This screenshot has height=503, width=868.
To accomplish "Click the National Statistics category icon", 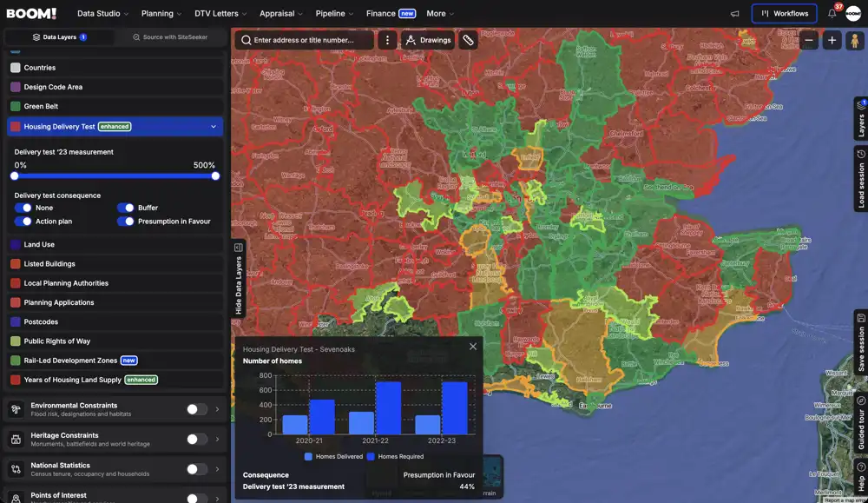I will point(16,469).
